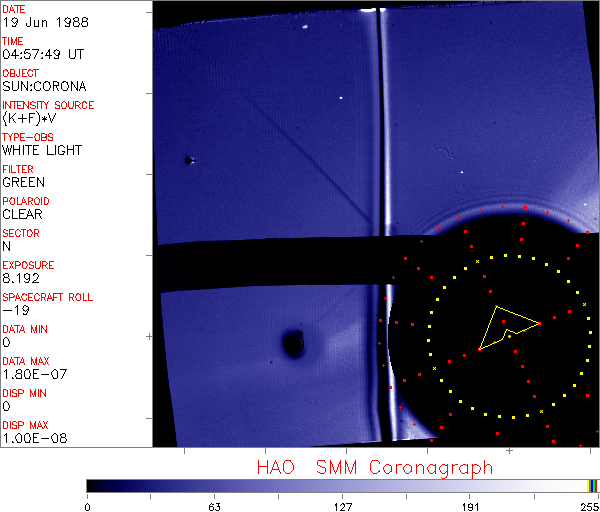
Task: Click the large dark blob in the lower-left image
Action: [293, 345]
